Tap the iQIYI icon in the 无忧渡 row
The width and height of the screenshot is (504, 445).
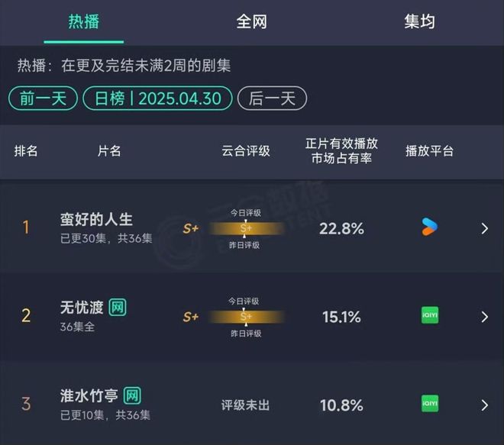pyautogui.click(x=430, y=315)
